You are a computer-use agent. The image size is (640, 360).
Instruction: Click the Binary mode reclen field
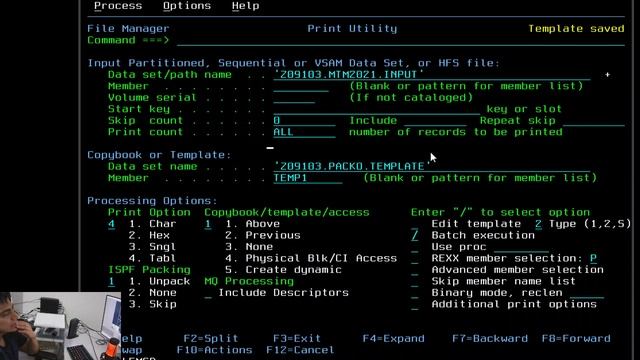[587, 293]
